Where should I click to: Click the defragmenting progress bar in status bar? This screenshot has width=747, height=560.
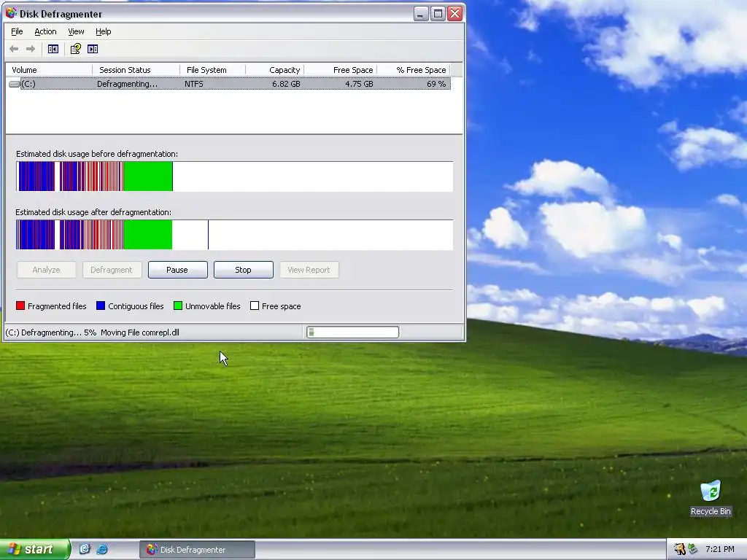click(x=352, y=332)
